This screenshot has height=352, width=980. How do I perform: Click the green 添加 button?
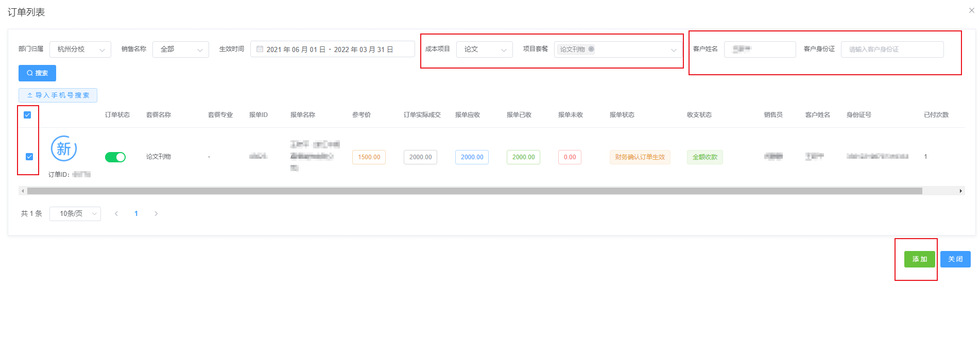pos(919,259)
